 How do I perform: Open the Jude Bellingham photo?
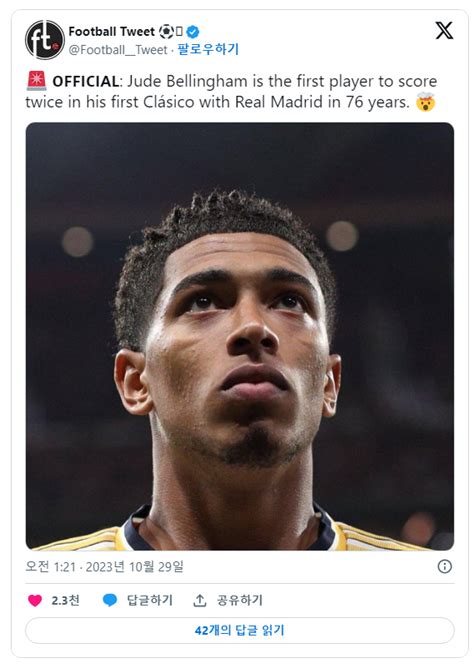coord(240,336)
